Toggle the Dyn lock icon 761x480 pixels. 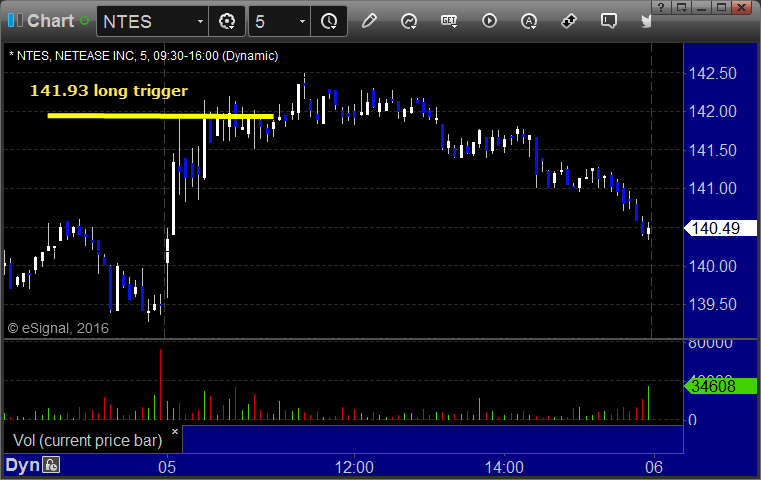51,465
